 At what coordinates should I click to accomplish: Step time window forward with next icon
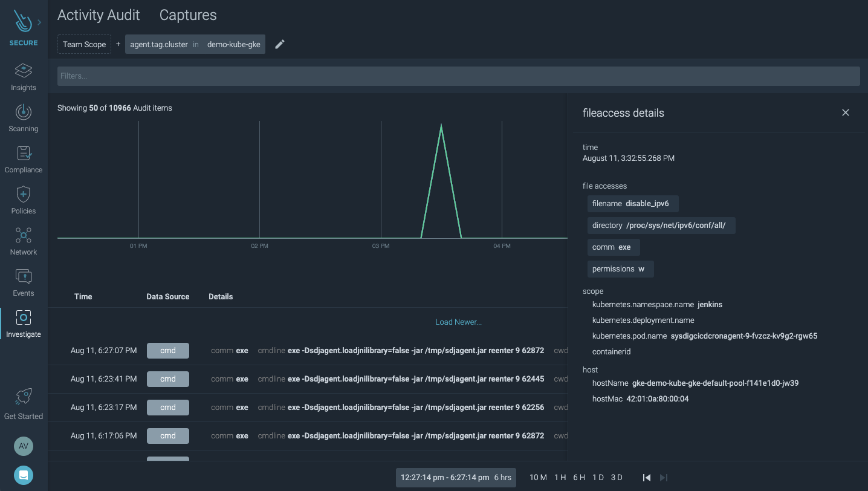pos(664,478)
